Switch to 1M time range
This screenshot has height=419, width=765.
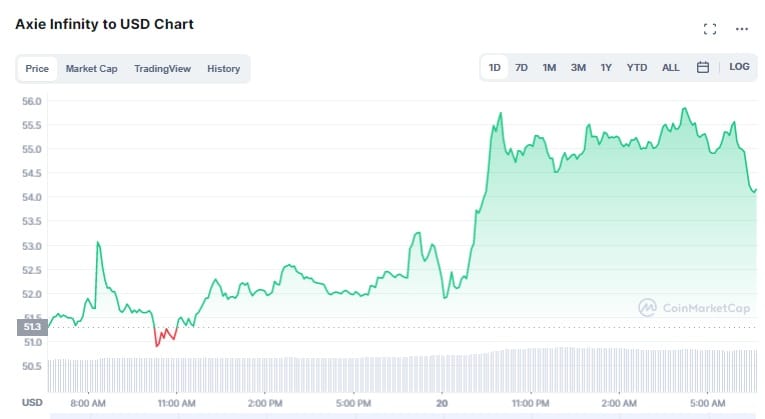tap(549, 67)
